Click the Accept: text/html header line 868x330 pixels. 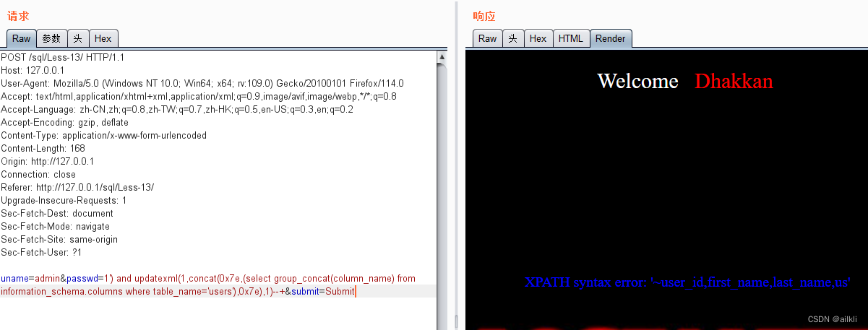[199, 96]
